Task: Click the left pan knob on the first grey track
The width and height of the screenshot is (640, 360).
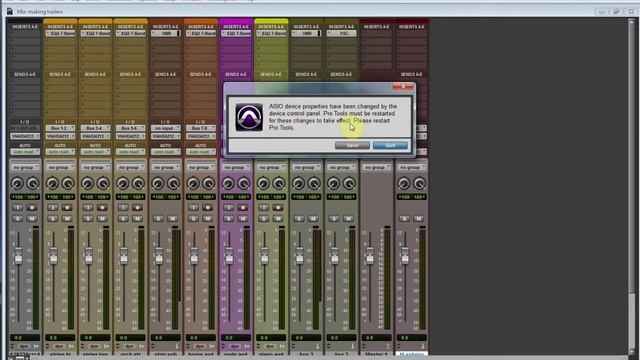Action: click(17, 183)
